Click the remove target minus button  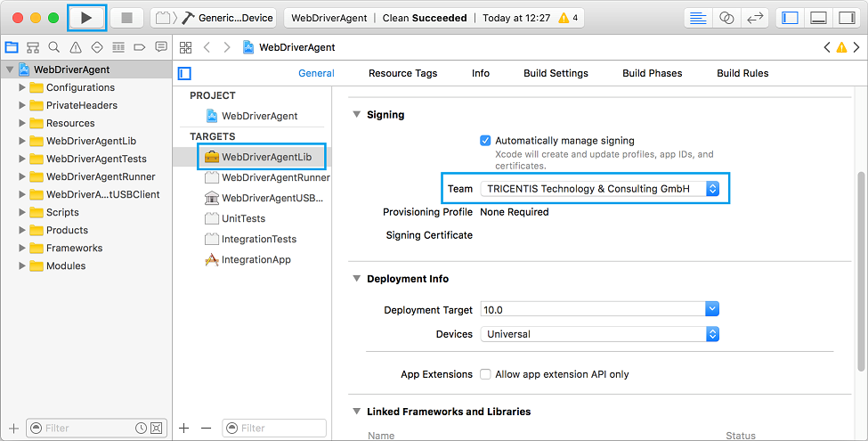point(206,428)
